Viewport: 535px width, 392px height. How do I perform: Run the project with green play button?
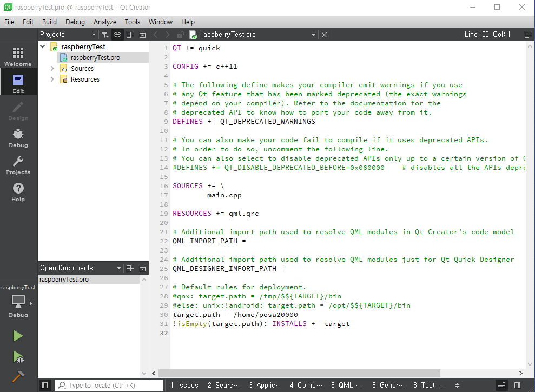[18, 336]
